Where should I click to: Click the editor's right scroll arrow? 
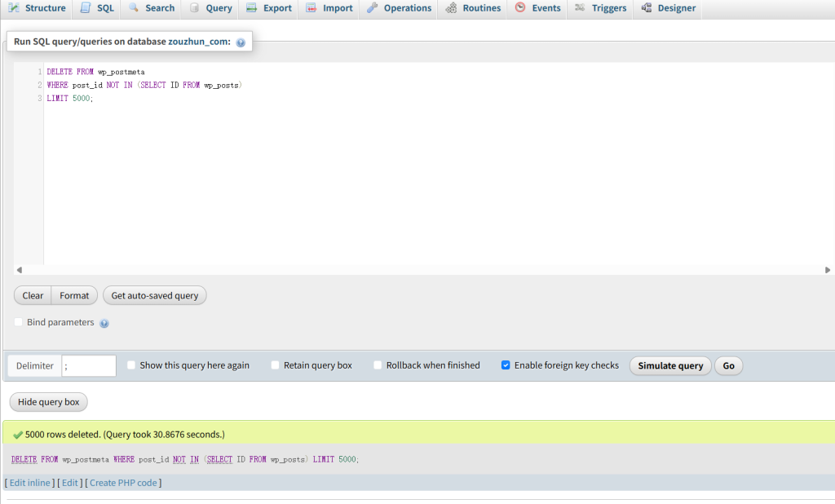[x=828, y=270]
